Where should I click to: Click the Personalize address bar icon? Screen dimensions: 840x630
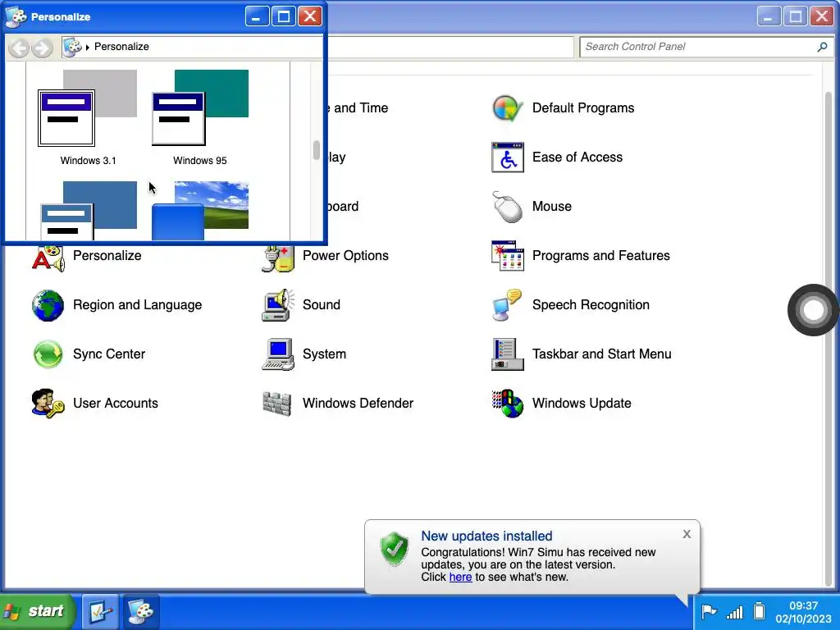click(x=72, y=47)
